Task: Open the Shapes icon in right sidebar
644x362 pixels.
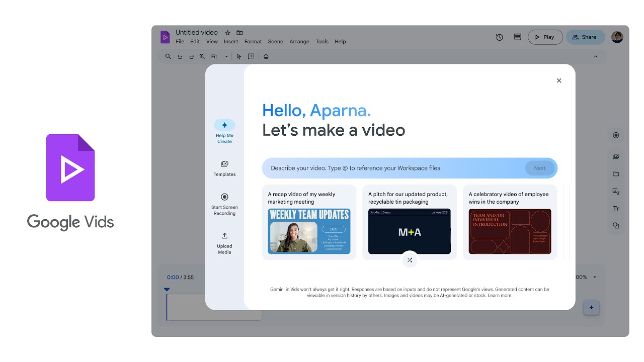Action: coord(616,225)
